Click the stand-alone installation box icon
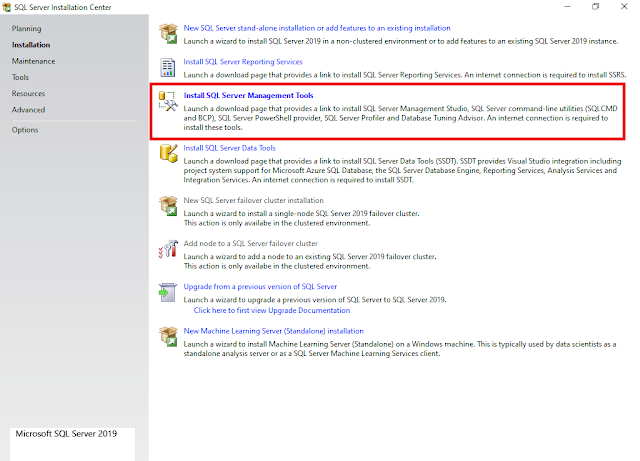This screenshot has width=640, height=461. point(168,33)
